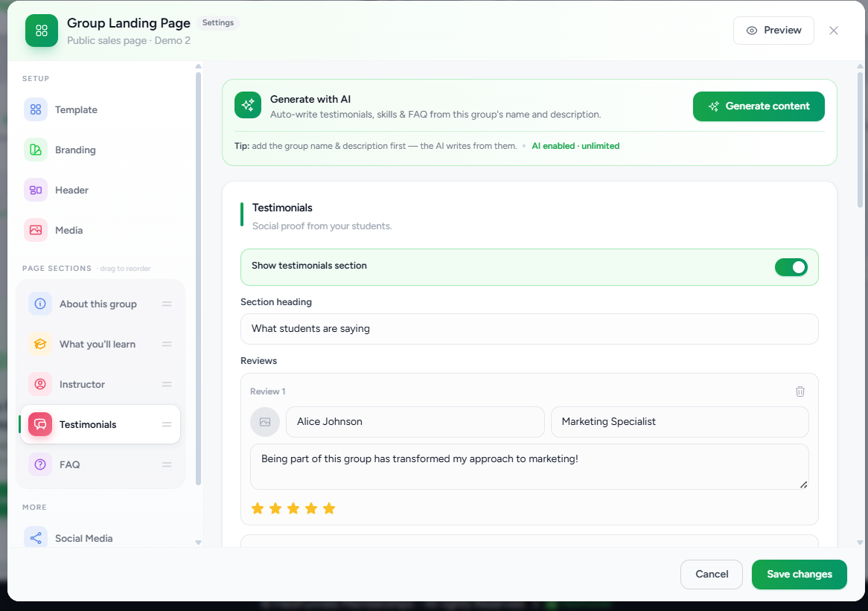Click the sidebar scroll up arrow
Image resolution: width=868 pixels, height=611 pixels.
(198, 66)
